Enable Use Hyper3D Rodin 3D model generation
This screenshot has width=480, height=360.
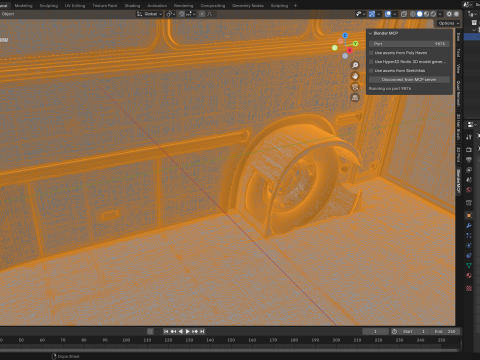pyautogui.click(x=371, y=62)
